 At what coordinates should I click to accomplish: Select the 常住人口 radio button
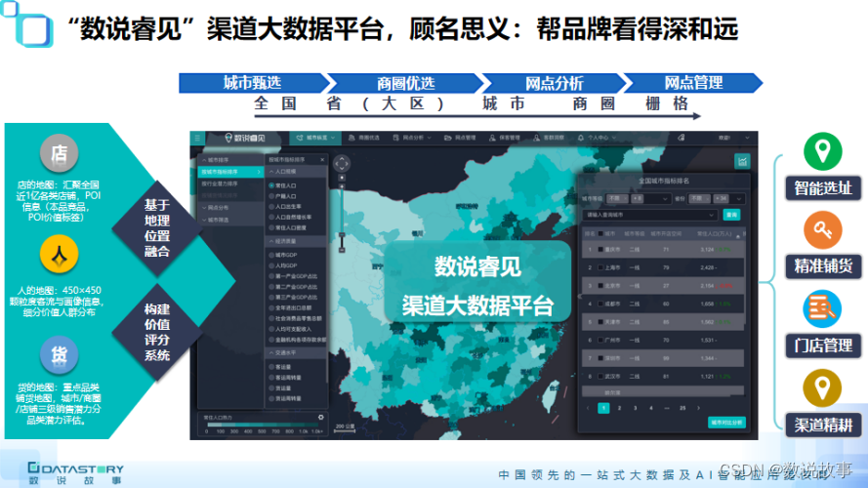[x=271, y=185]
